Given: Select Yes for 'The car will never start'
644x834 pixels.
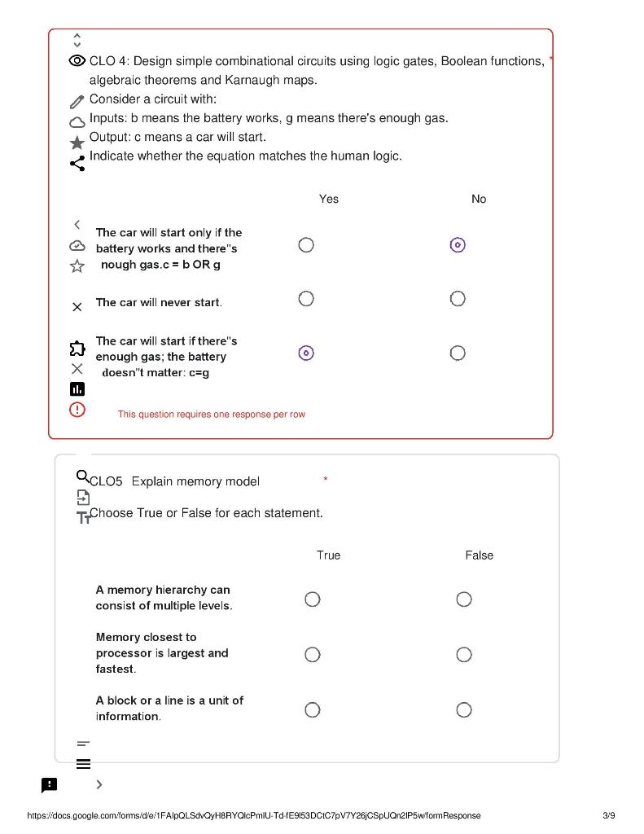Looking at the screenshot, I should (305, 299).
